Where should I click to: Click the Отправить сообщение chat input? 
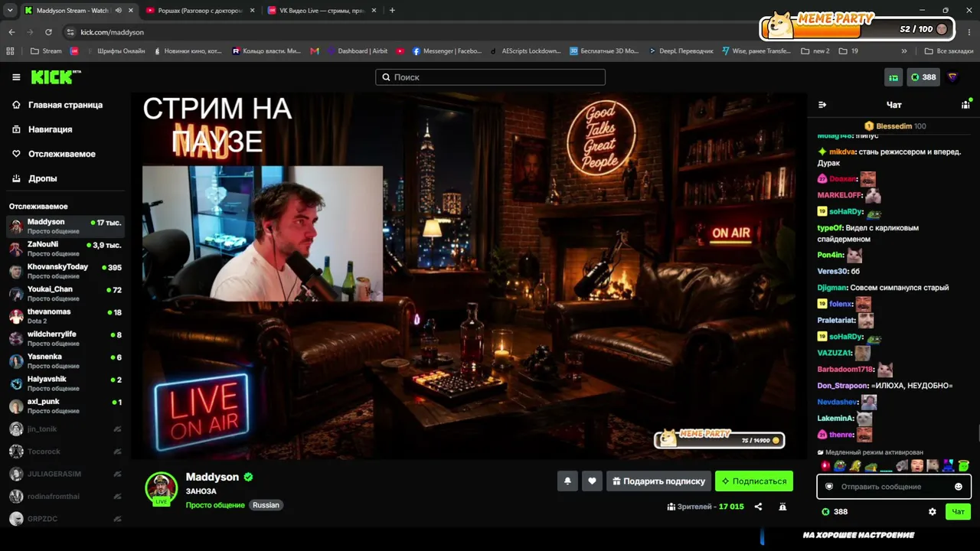tap(893, 487)
